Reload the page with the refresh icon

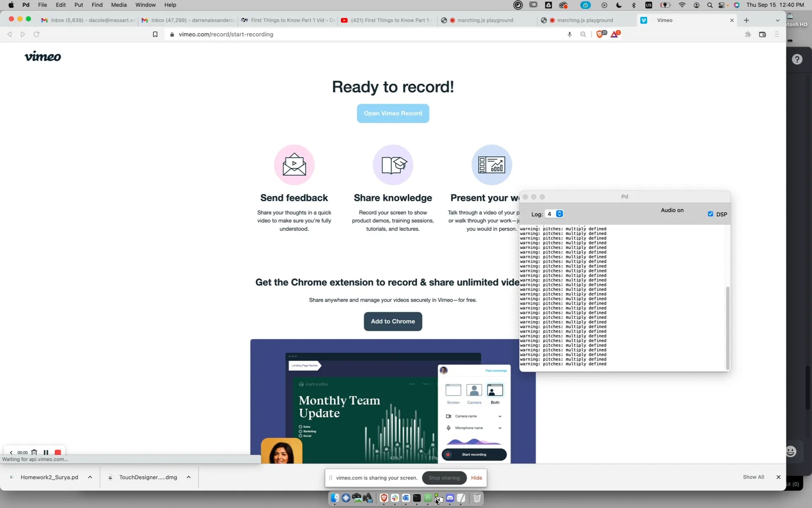coord(36,34)
